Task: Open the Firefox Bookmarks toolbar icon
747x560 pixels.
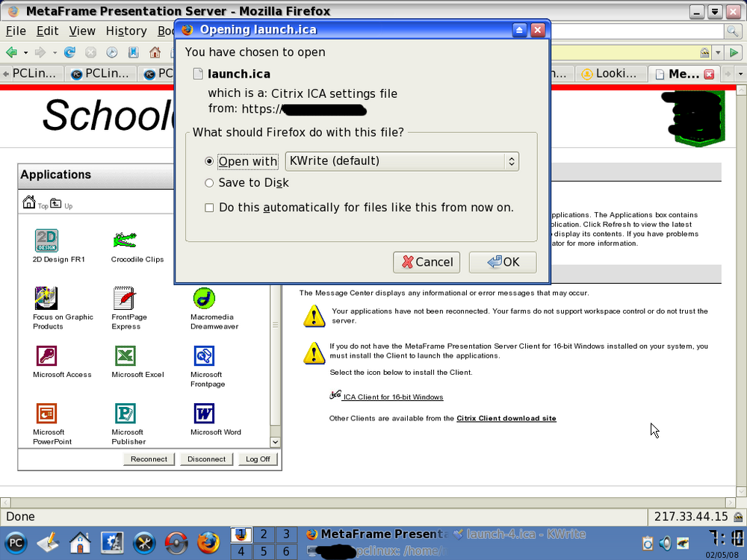Action: (x=134, y=52)
